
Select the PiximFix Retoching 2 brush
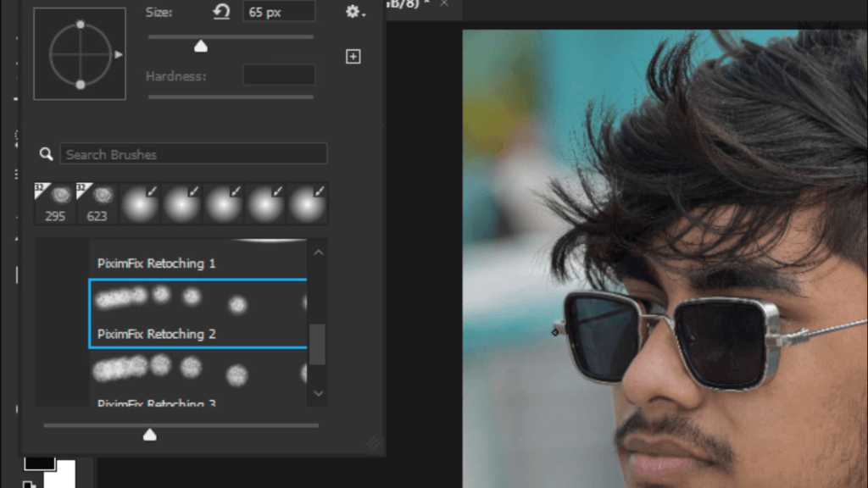coord(198,313)
